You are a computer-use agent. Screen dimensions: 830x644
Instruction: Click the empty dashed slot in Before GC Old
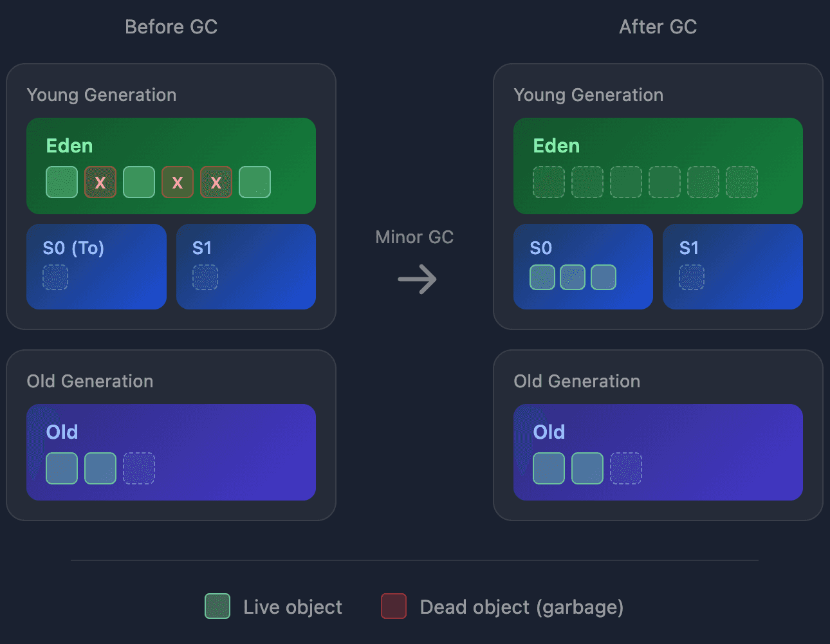139,468
